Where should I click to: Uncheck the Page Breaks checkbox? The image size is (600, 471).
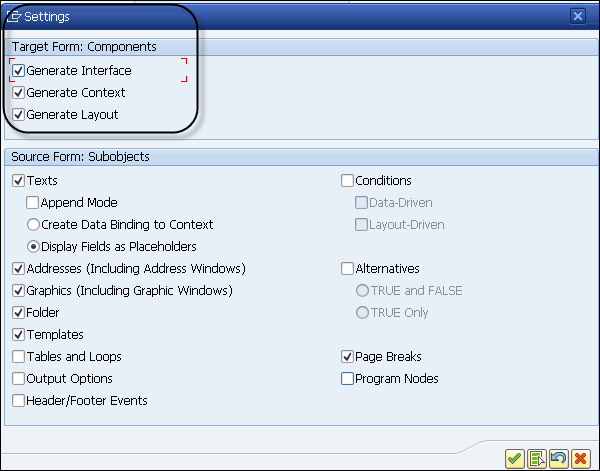click(347, 357)
